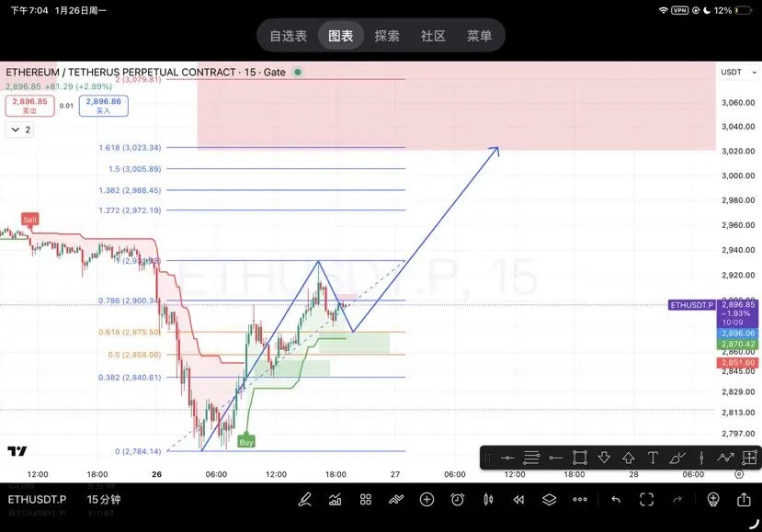Viewport: 762px width, 532px height.
Task: Tap the red 2,896.85 sell button
Action: (30, 106)
